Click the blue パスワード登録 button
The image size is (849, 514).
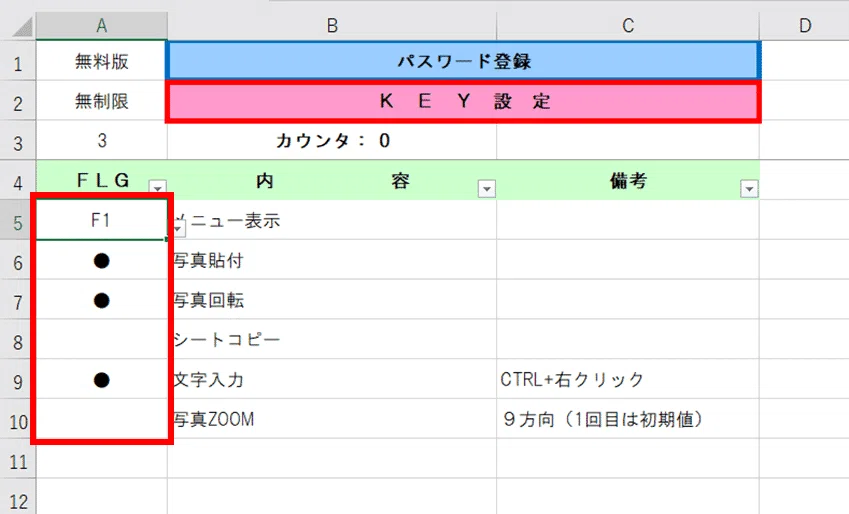463,61
